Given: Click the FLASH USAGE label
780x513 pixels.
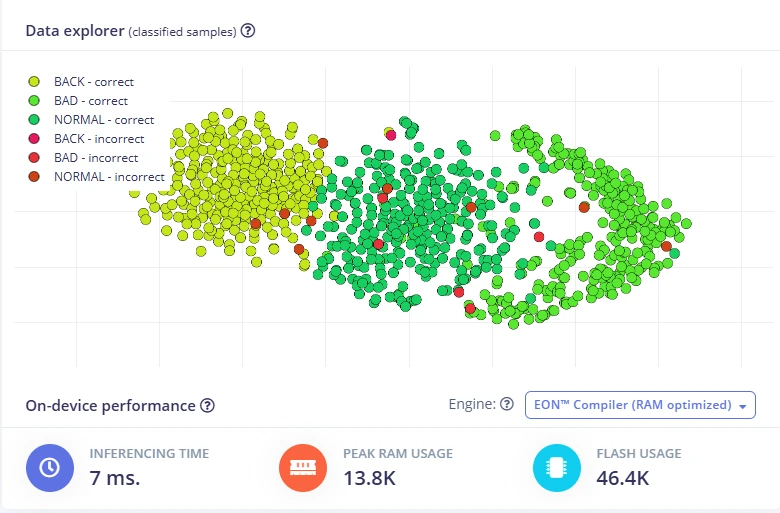Looking at the screenshot, I should (x=639, y=453).
